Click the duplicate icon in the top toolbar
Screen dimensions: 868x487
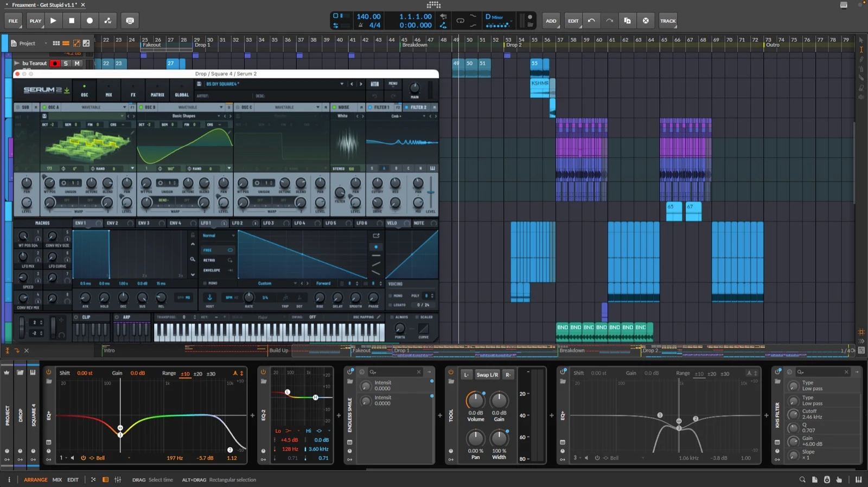628,21
